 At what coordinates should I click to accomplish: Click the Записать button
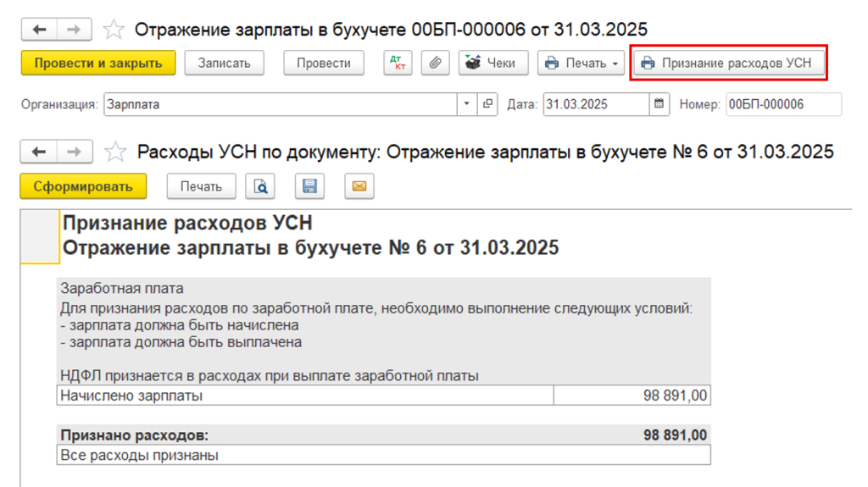coord(224,63)
